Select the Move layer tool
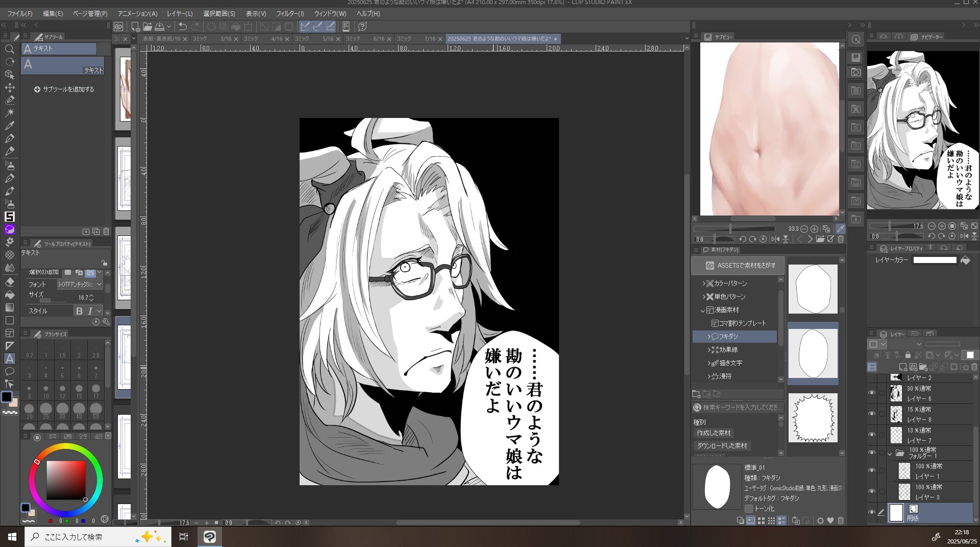Viewport: 980px width, 547px height. [9, 87]
